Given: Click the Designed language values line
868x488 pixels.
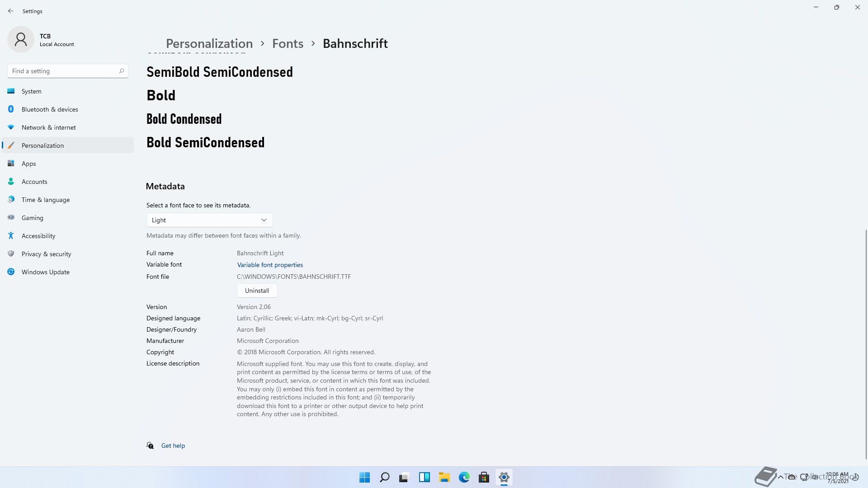Looking at the screenshot, I should [x=310, y=318].
